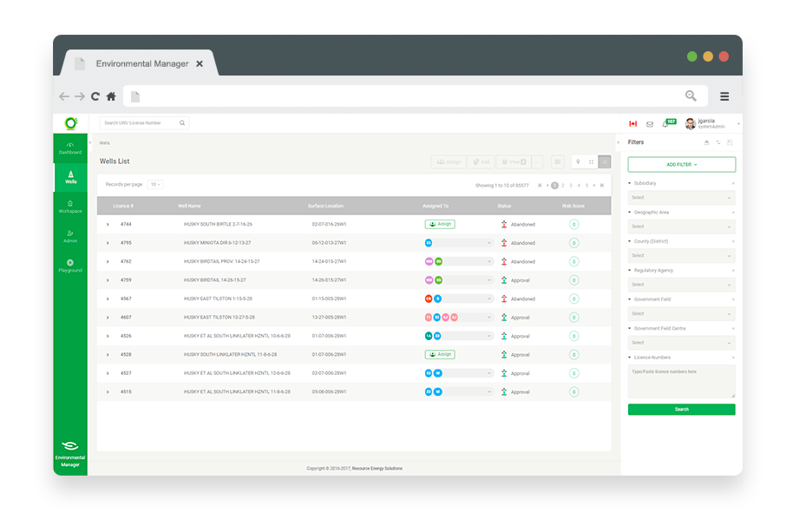
Task: Click Assign for licence 4528
Action: pyautogui.click(x=440, y=354)
